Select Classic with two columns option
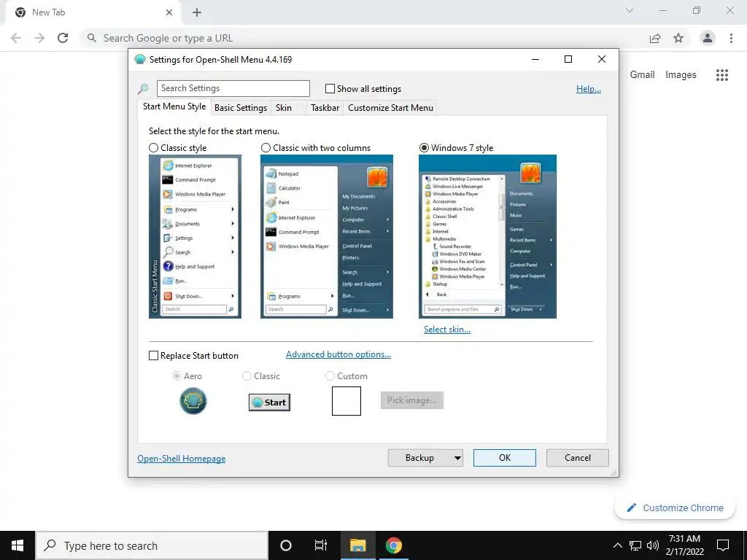 pyautogui.click(x=266, y=148)
